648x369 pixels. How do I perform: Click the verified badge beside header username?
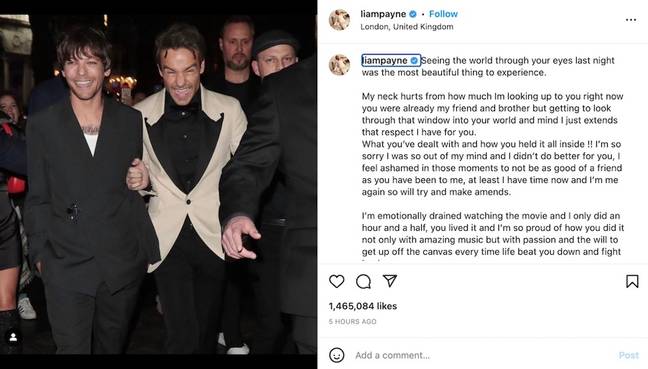click(x=413, y=14)
